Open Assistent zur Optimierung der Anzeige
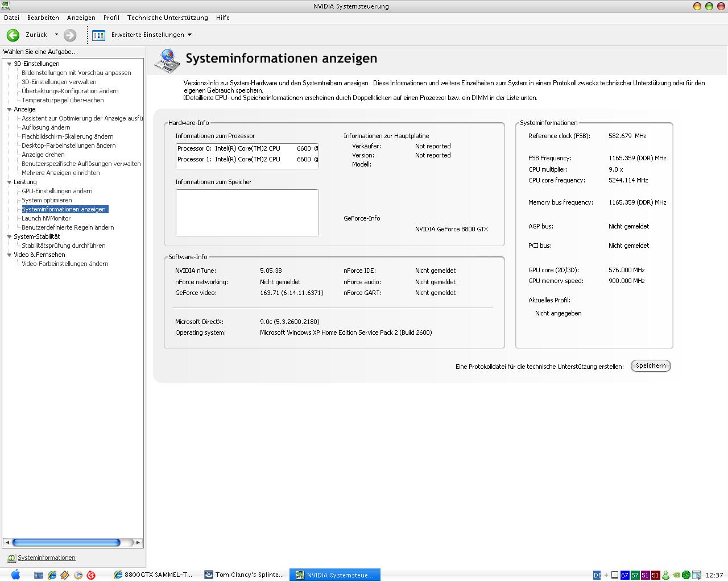Viewport: 728px width, 582px height. pos(82,118)
